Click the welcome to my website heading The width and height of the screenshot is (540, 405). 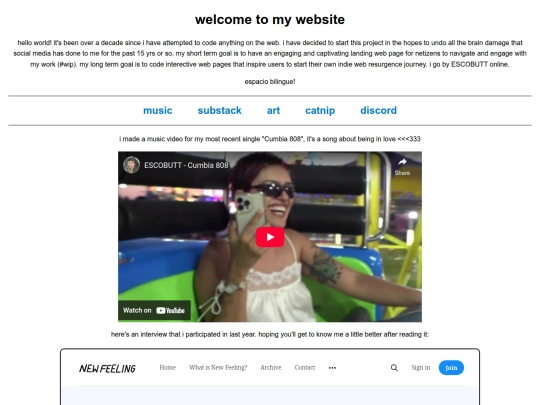pyautogui.click(x=270, y=20)
